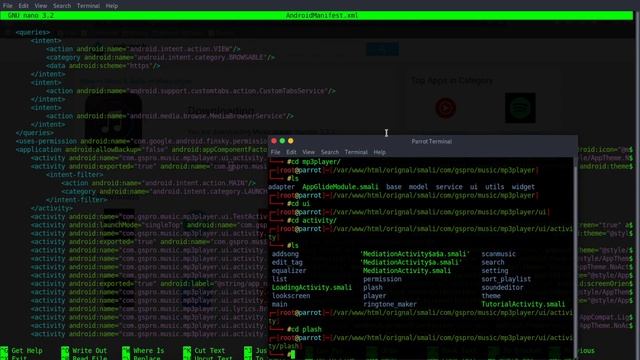This screenshot has height=360, width=640.
Task: Click widget directory in terminal listing
Action: [523, 187]
